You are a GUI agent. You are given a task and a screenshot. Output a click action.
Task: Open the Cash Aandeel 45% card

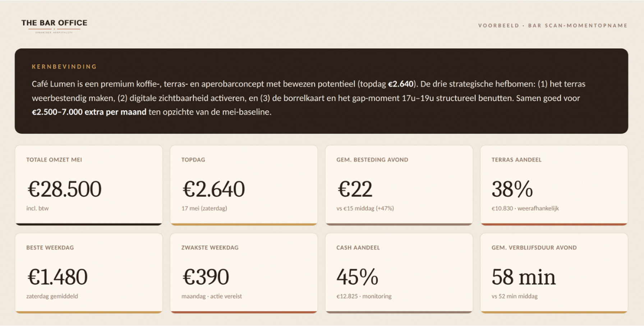pyautogui.click(x=399, y=273)
